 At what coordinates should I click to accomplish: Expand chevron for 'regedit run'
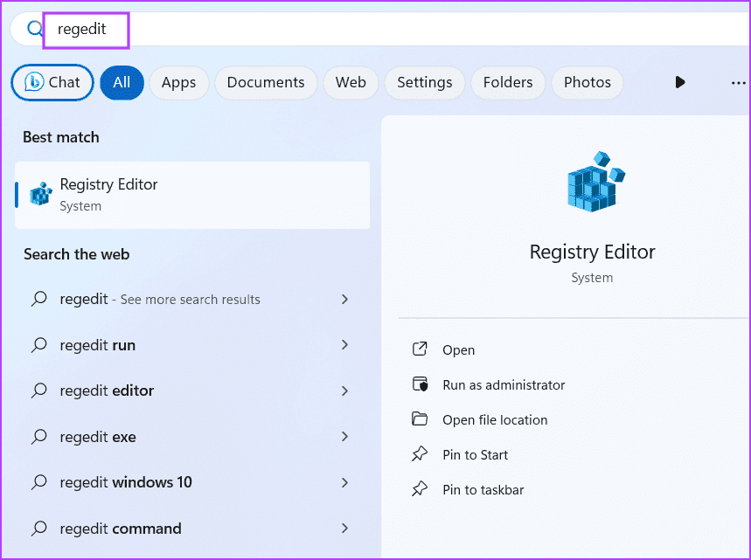click(344, 345)
